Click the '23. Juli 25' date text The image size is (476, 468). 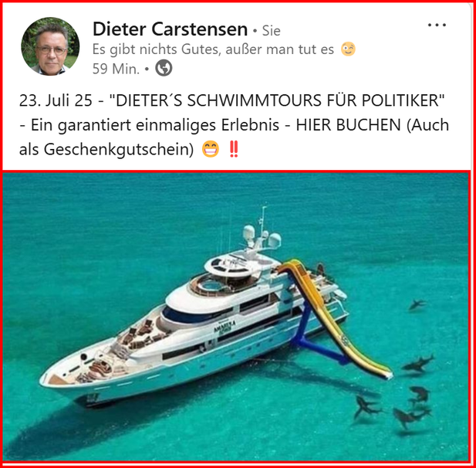coord(56,100)
